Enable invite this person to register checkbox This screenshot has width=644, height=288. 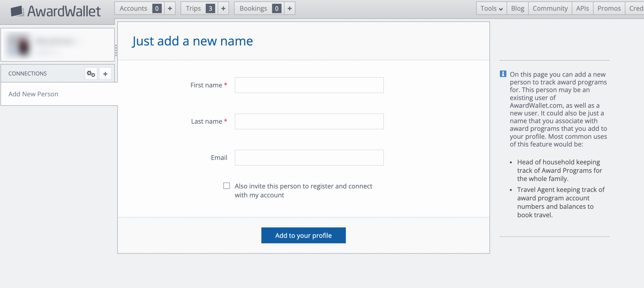click(x=226, y=186)
